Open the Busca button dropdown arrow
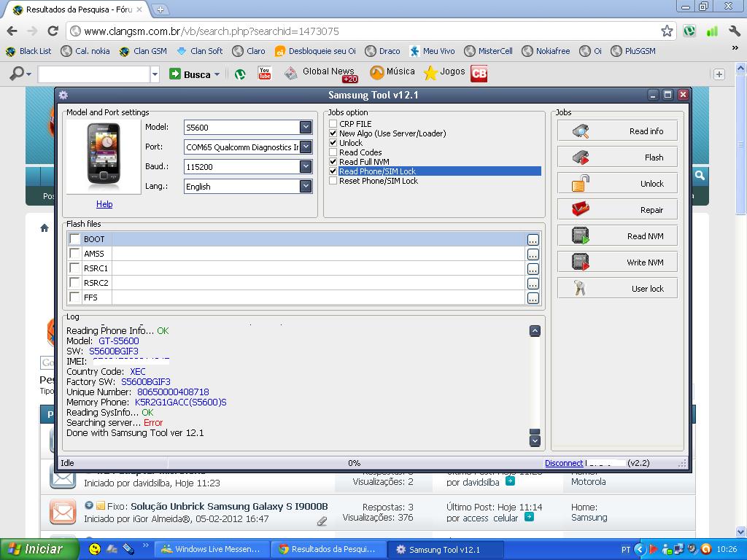 [x=217, y=74]
